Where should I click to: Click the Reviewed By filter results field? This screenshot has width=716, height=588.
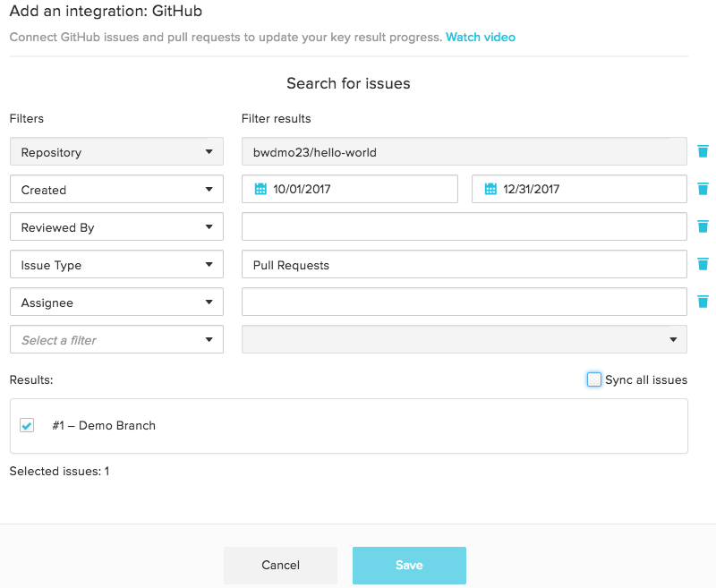coord(464,226)
